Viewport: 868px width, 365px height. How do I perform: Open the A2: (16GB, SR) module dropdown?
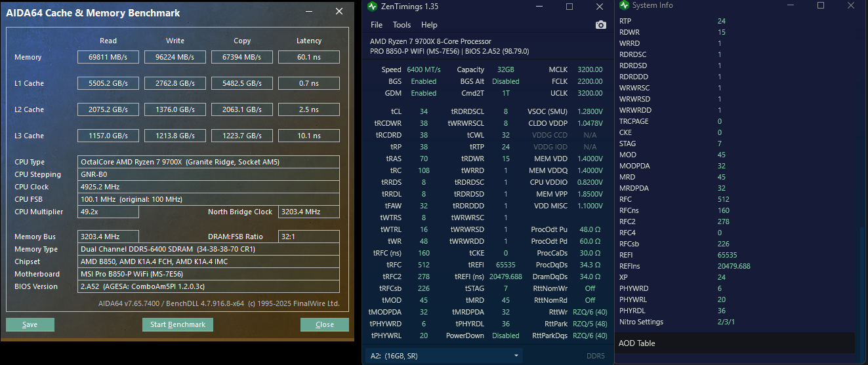(444, 356)
